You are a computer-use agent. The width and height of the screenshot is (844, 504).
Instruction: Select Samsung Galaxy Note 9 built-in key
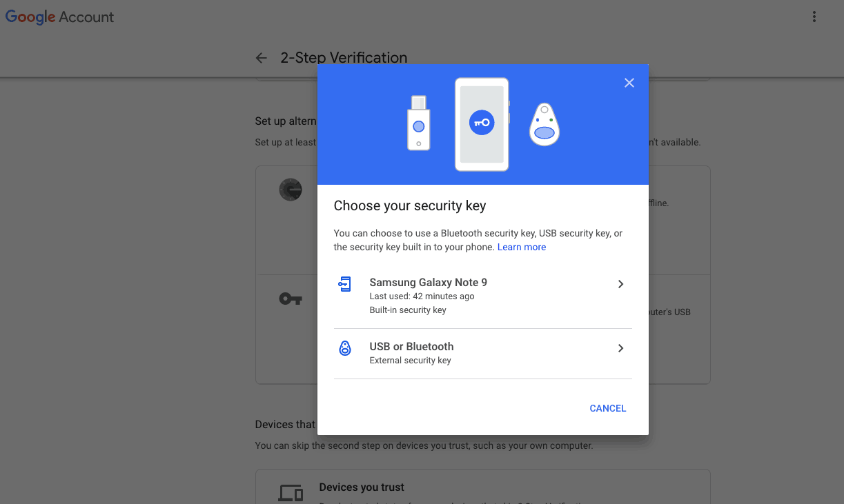[482, 296]
